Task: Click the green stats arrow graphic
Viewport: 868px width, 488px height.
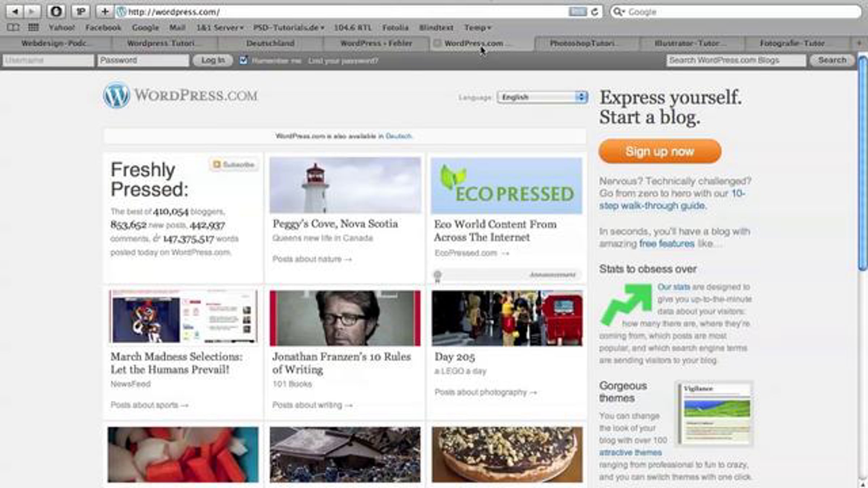Action: click(626, 304)
